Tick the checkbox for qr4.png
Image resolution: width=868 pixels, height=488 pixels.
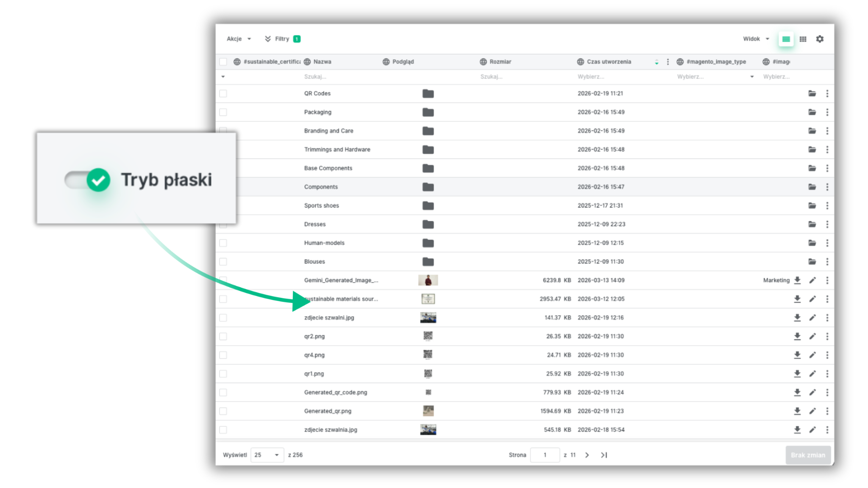click(223, 355)
